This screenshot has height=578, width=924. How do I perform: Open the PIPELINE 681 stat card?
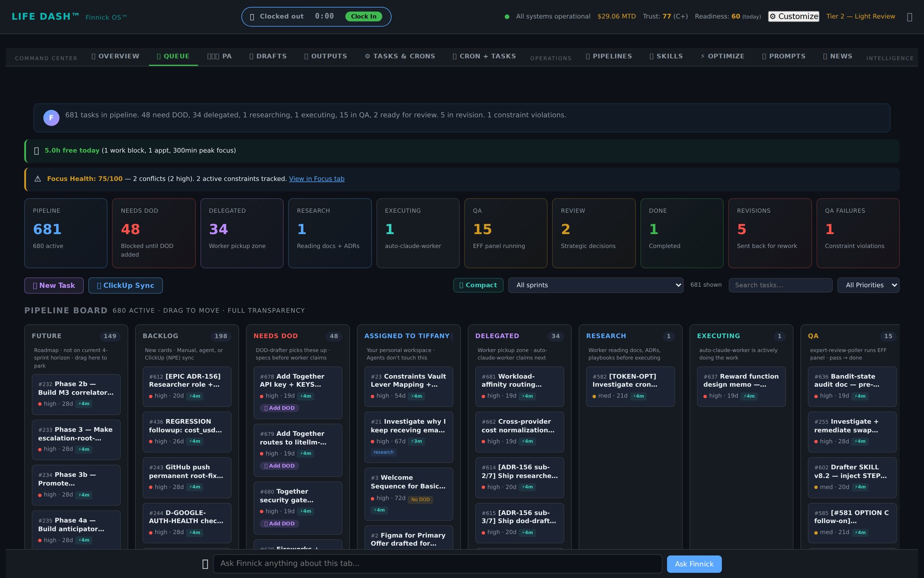[x=66, y=233]
